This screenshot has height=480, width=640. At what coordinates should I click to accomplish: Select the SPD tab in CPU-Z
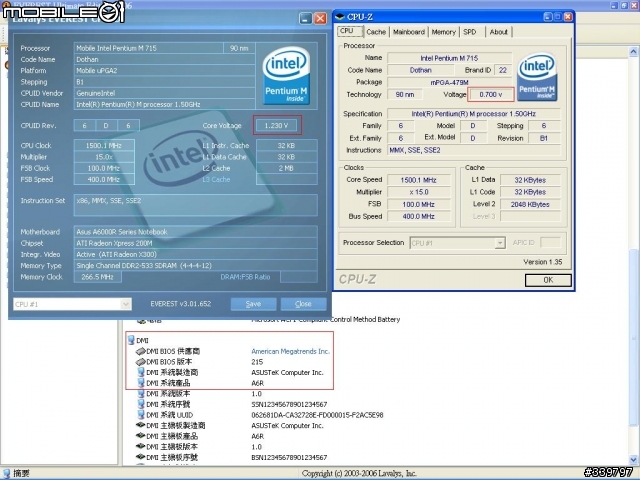470,32
